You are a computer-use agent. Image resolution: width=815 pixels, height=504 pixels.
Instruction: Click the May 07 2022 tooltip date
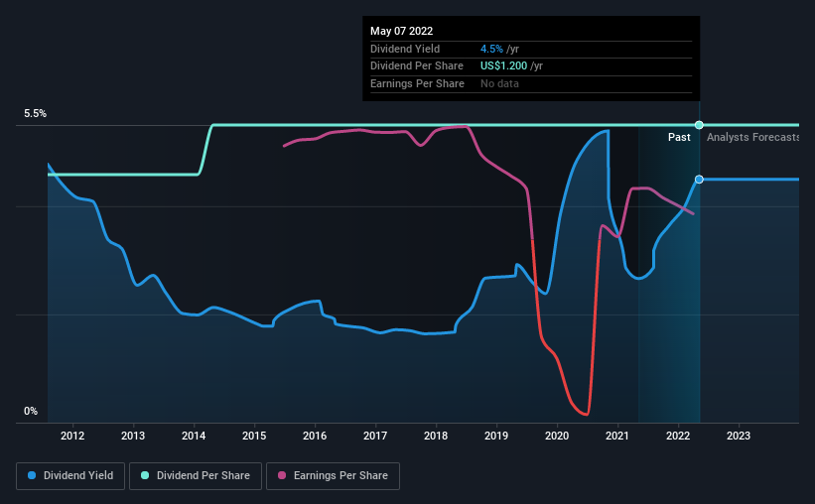[x=401, y=31]
